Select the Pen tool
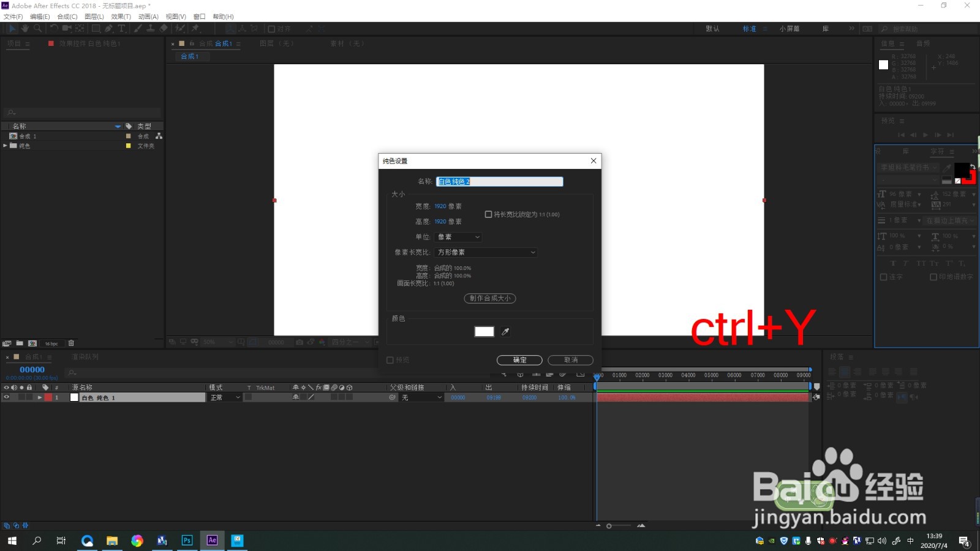The width and height of the screenshot is (980, 551). point(108,29)
